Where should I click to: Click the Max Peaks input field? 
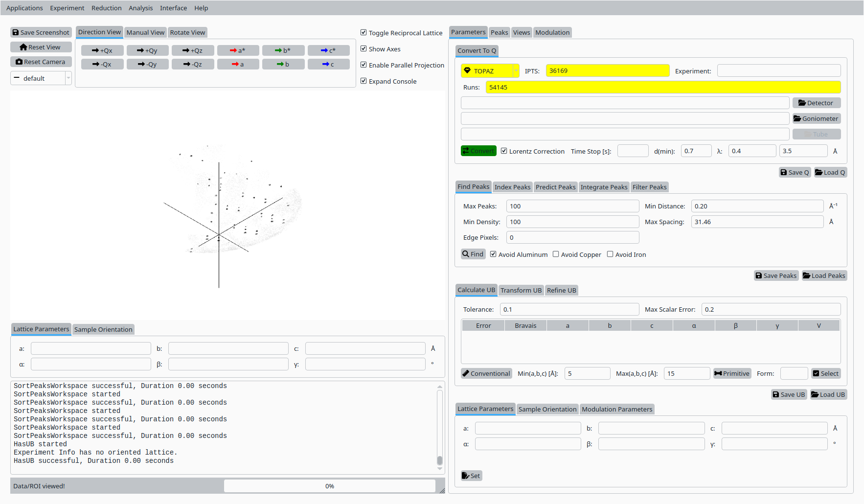click(572, 206)
